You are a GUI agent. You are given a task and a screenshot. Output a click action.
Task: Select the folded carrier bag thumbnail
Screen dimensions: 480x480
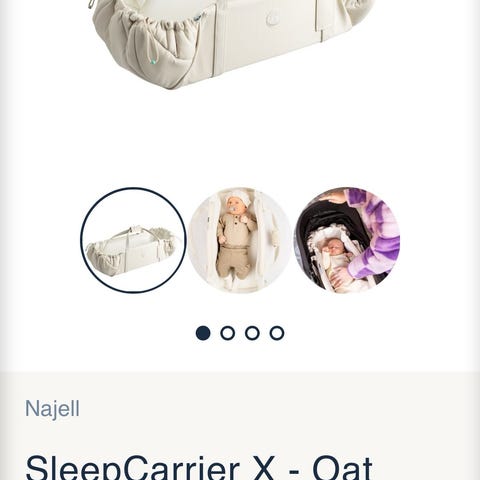coord(133,240)
